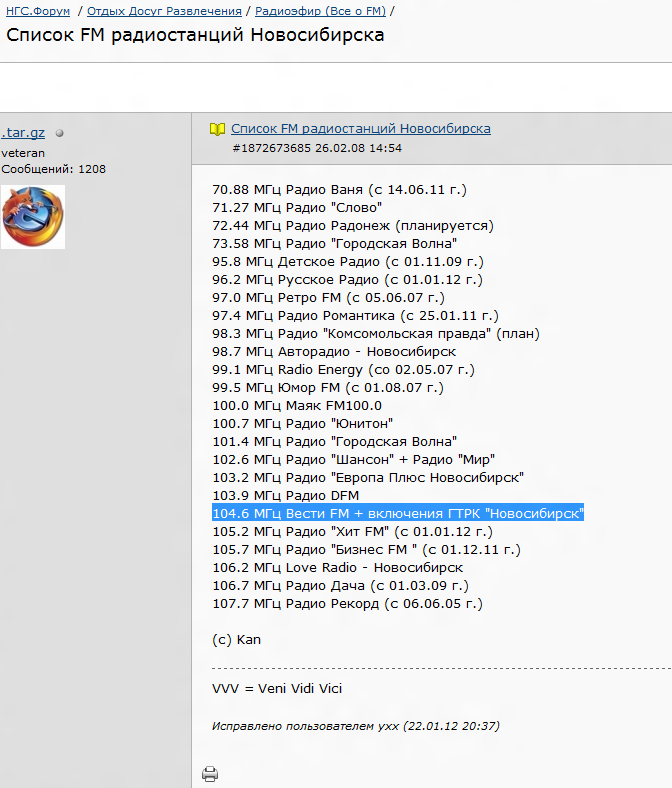Click the line '103.9 МГц Радио DFM'
The height and width of the screenshot is (788, 672).
[x=285, y=496]
